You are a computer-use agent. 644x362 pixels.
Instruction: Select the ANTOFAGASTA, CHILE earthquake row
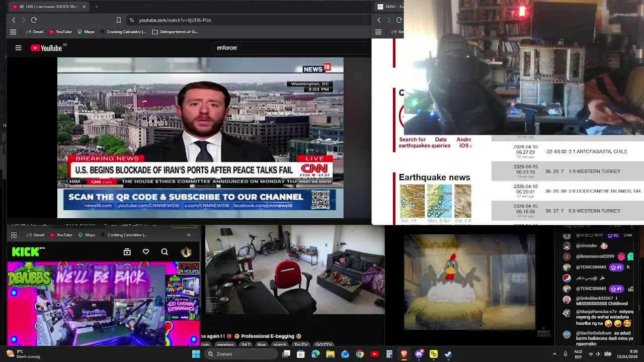tap(568, 151)
